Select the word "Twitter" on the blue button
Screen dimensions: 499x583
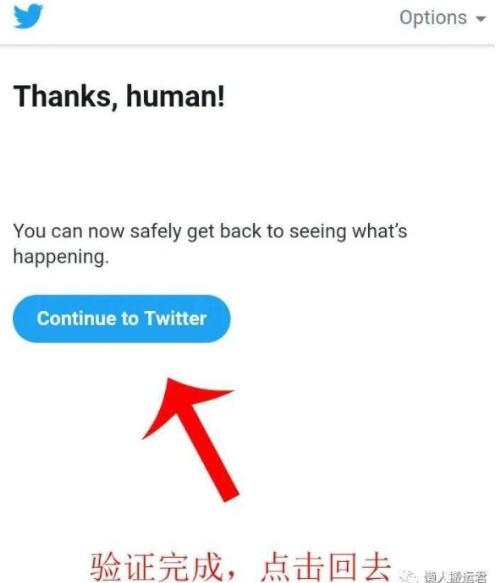coord(176,319)
